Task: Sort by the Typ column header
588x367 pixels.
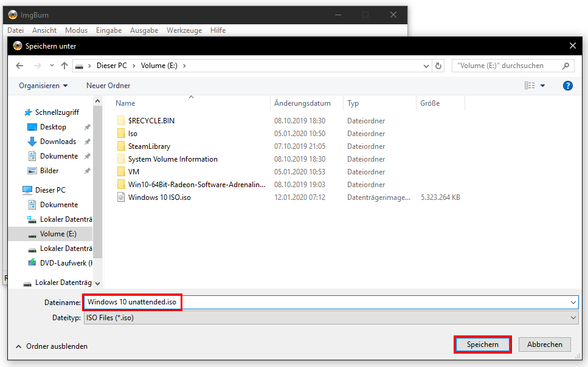Action: pyautogui.click(x=353, y=103)
